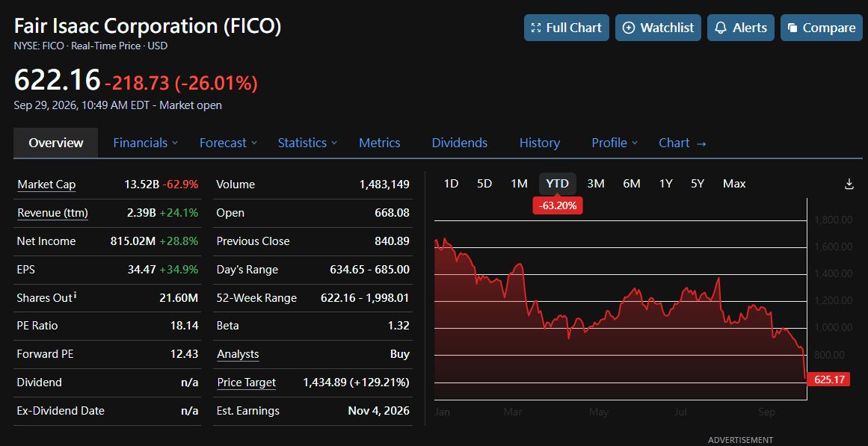Switch to the History tab
Screen dimensions: 868x446
pos(540,143)
